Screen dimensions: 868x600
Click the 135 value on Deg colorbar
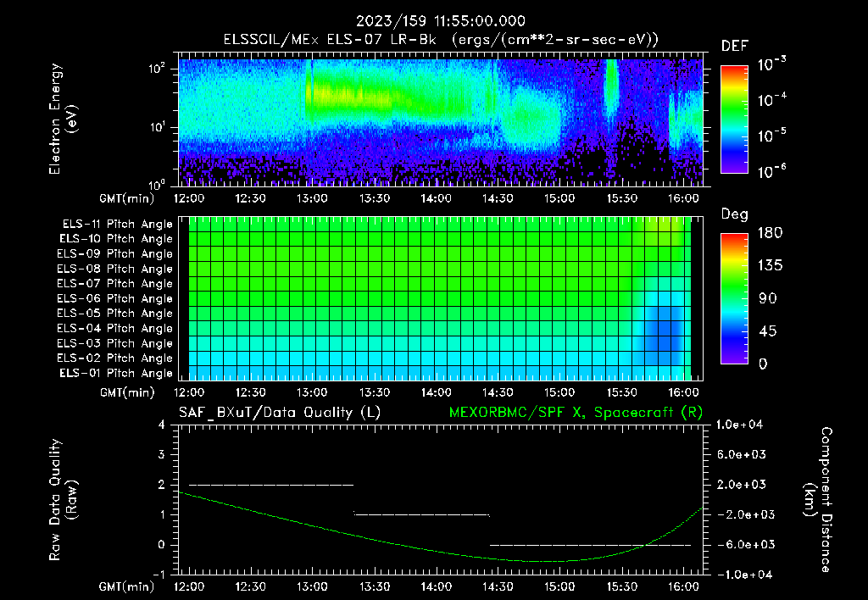pos(770,266)
